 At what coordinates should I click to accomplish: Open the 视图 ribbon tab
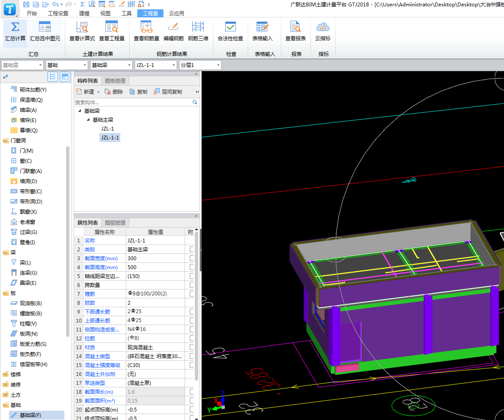(105, 13)
